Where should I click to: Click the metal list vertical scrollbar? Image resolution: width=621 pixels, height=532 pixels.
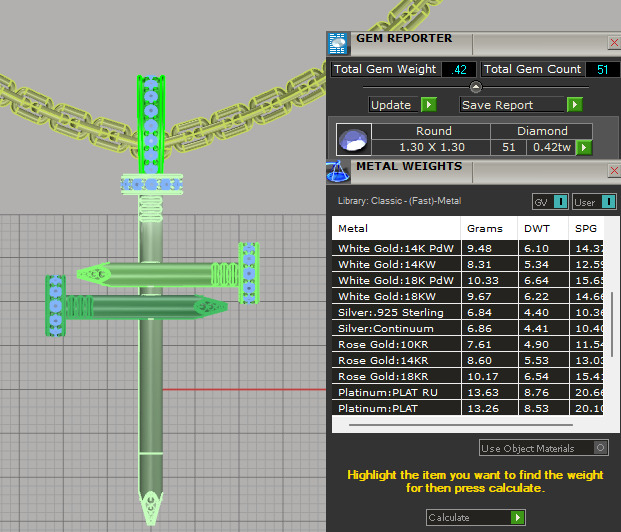click(x=612, y=324)
